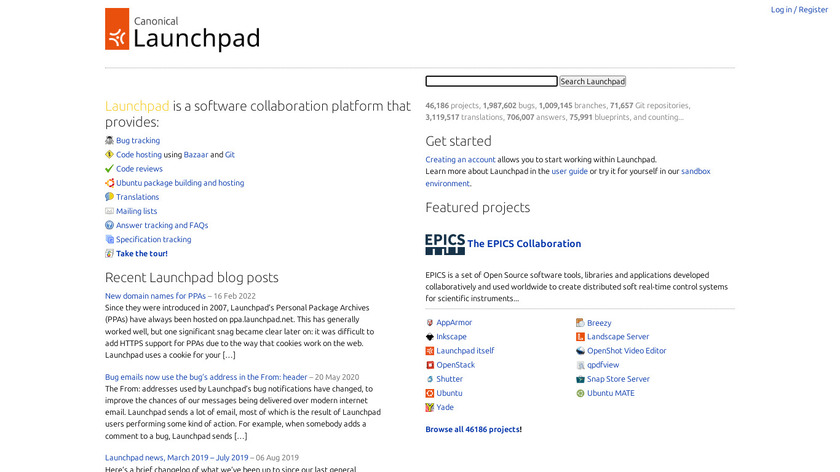Open the Inkscape project link
This screenshot has width=840, height=472.
pos(451,336)
